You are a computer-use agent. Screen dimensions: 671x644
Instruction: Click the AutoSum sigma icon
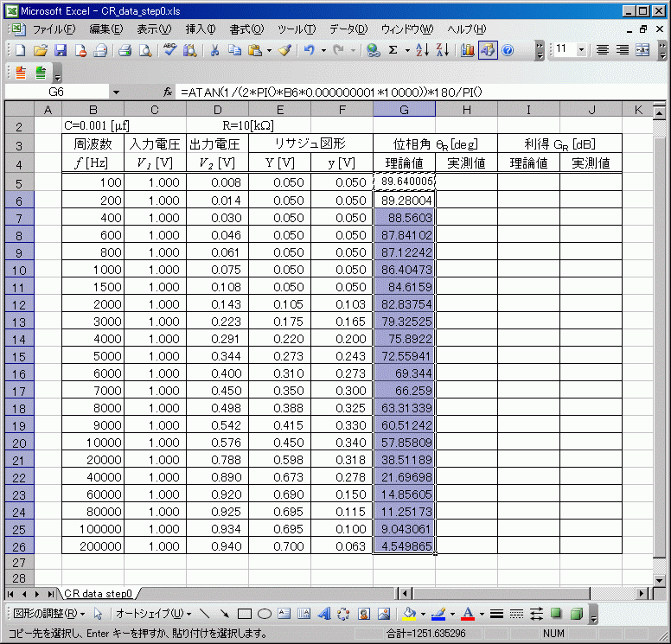pyautogui.click(x=393, y=50)
